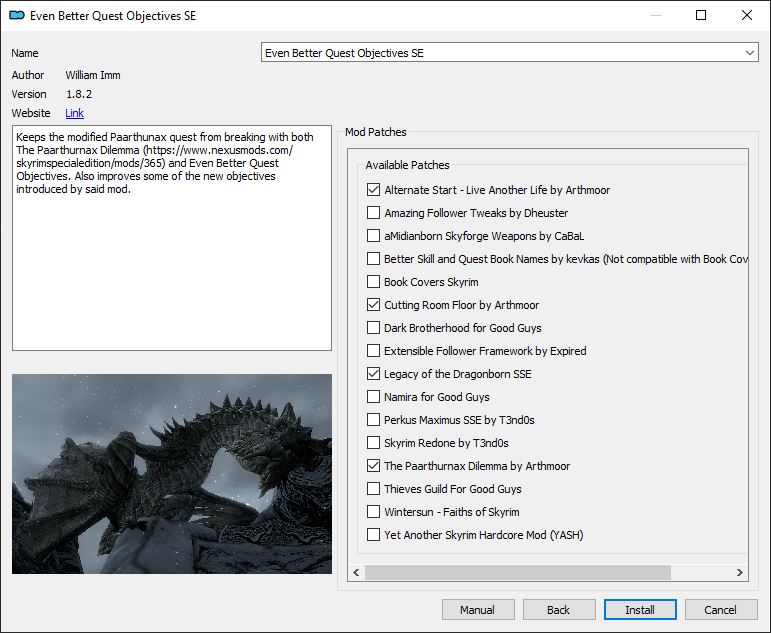This screenshot has height=633, width=771.
Task: Click the Available Patches group label
Action: pyautogui.click(x=407, y=165)
